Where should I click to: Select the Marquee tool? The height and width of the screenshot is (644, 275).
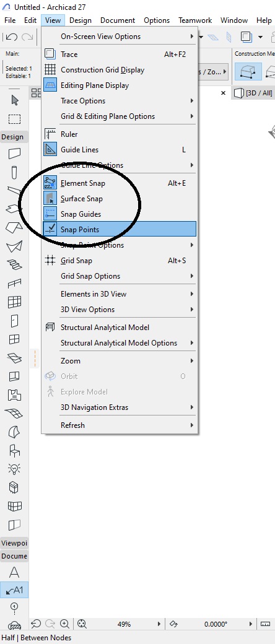tap(15, 119)
